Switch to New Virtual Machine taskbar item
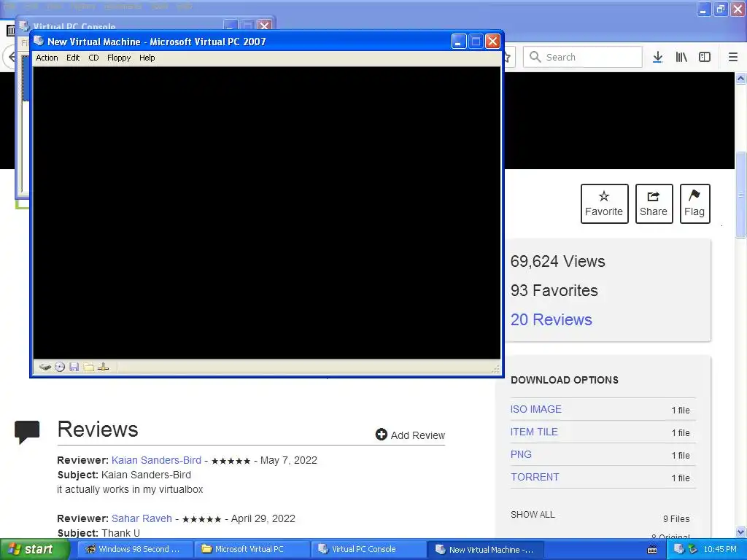This screenshot has width=747, height=560. [x=485, y=550]
